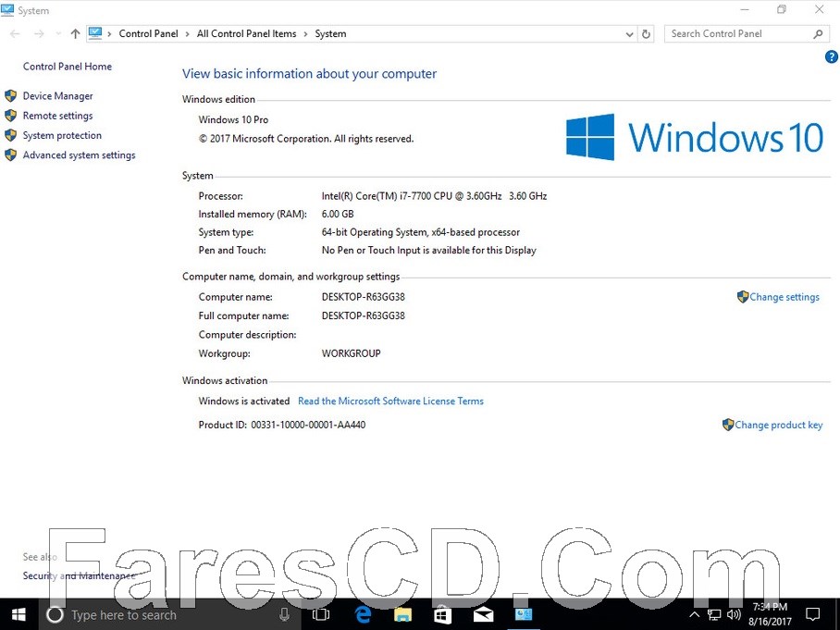Click the Product ID 00331-10000-00001-AA440
Image resolution: width=840 pixels, height=630 pixels.
282,425
